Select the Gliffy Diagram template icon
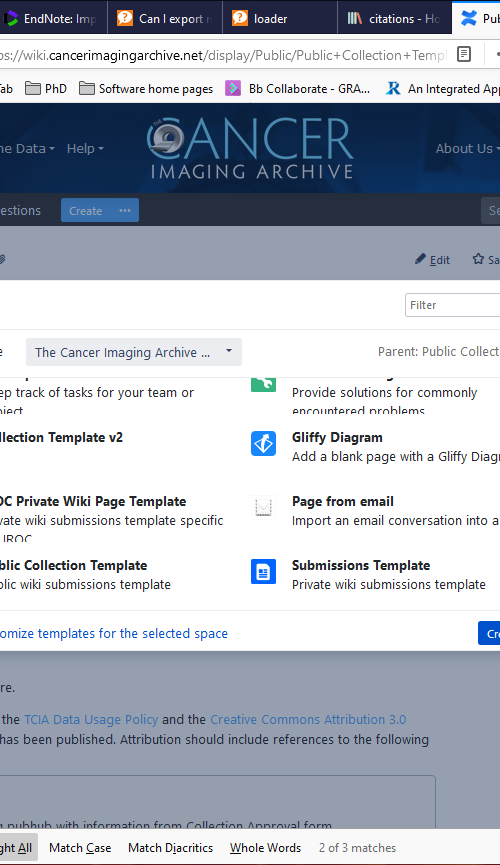500x865 pixels. pos(263,444)
